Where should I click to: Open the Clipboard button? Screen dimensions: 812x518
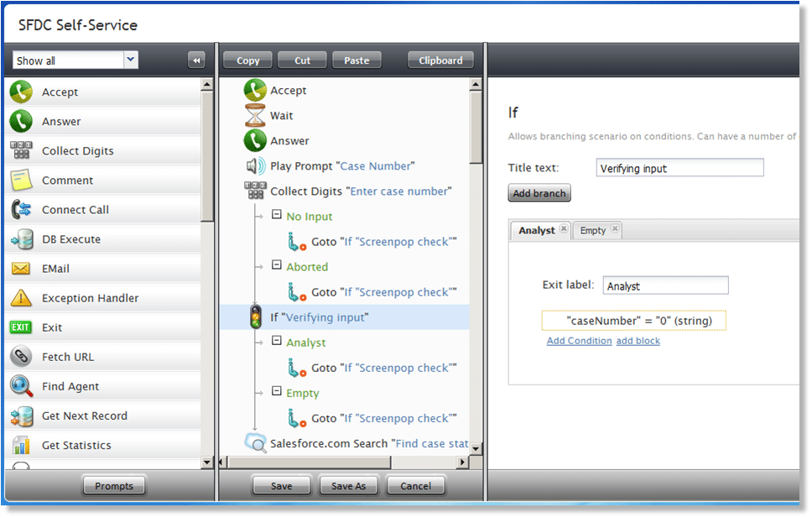click(440, 60)
